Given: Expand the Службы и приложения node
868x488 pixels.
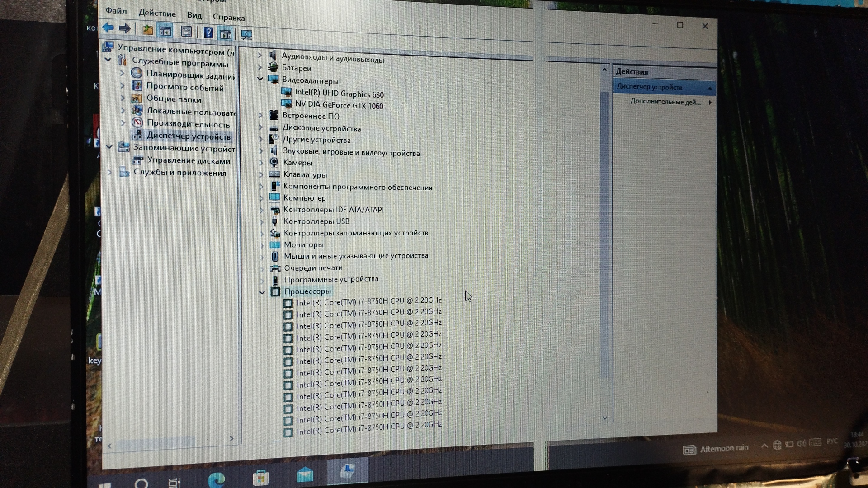Looking at the screenshot, I should 109,172.
